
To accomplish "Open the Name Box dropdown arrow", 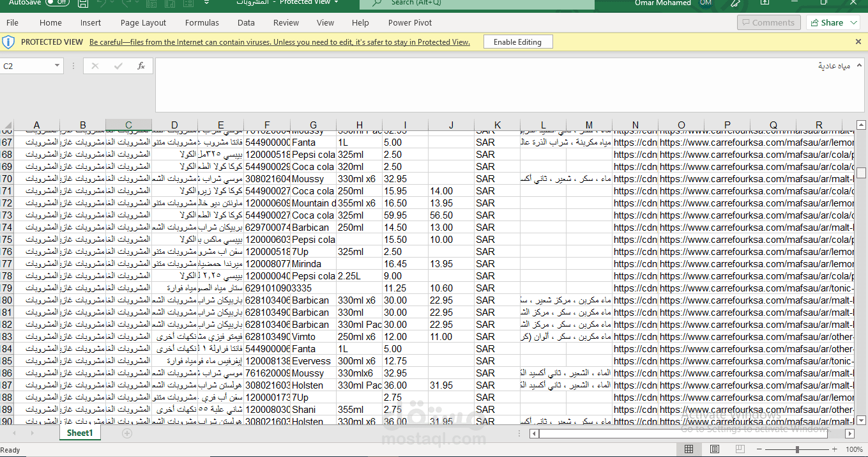I will click(x=57, y=66).
